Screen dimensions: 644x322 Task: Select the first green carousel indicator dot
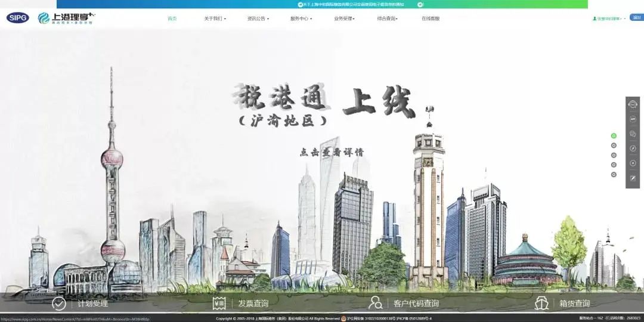point(614,136)
